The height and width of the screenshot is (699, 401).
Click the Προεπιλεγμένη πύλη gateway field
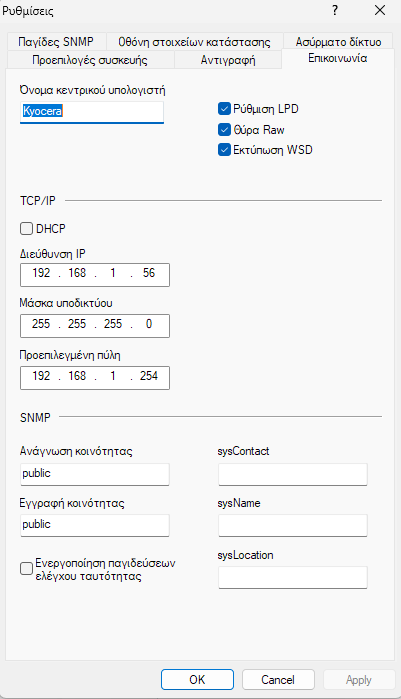pos(95,378)
